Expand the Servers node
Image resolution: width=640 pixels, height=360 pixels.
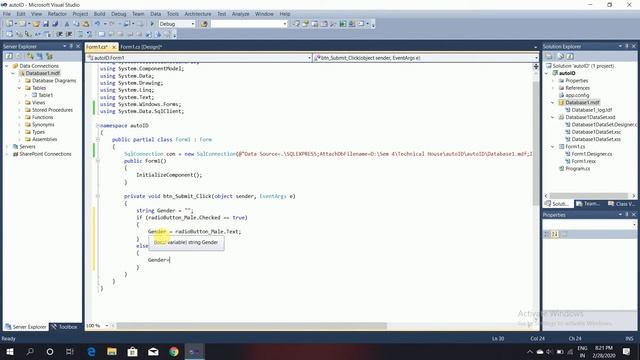tap(7, 147)
